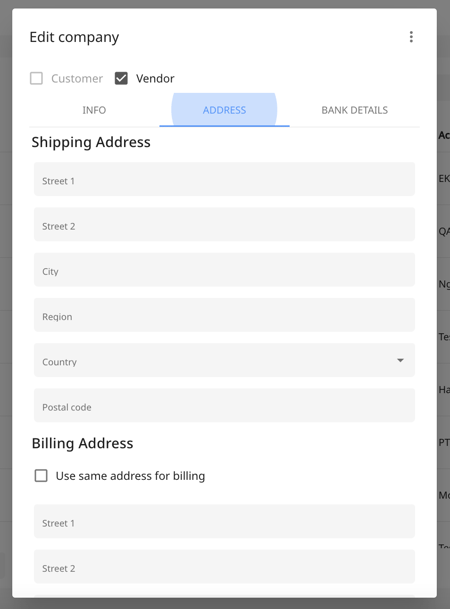Click the Use same address label
This screenshot has height=609, width=450.
pyautogui.click(x=130, y=476)
